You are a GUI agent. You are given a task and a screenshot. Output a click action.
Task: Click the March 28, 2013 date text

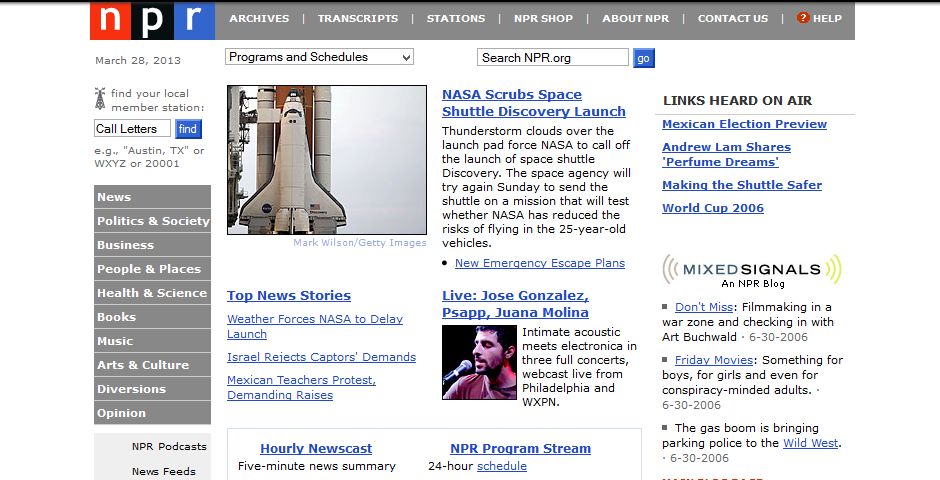point(138,61)
